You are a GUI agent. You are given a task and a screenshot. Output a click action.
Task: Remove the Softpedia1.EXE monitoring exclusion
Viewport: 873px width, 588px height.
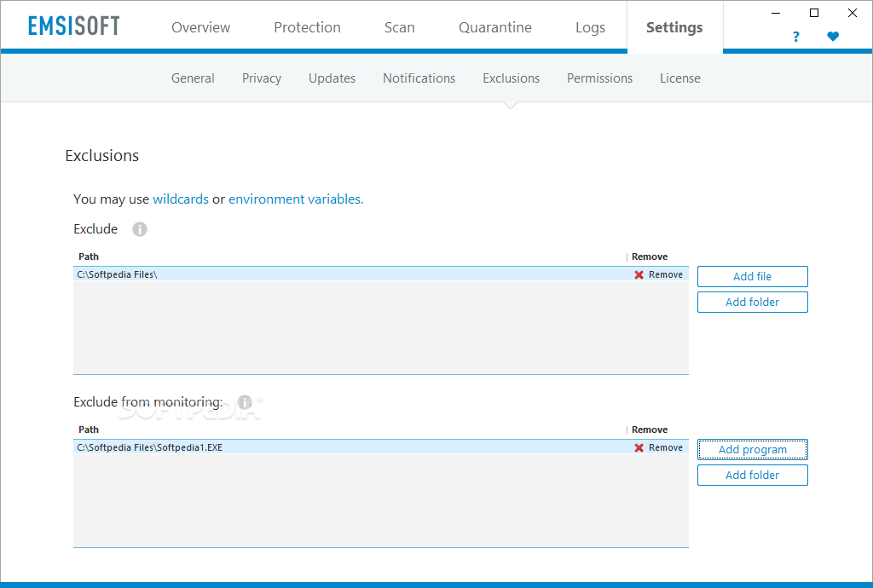[665, 447]
